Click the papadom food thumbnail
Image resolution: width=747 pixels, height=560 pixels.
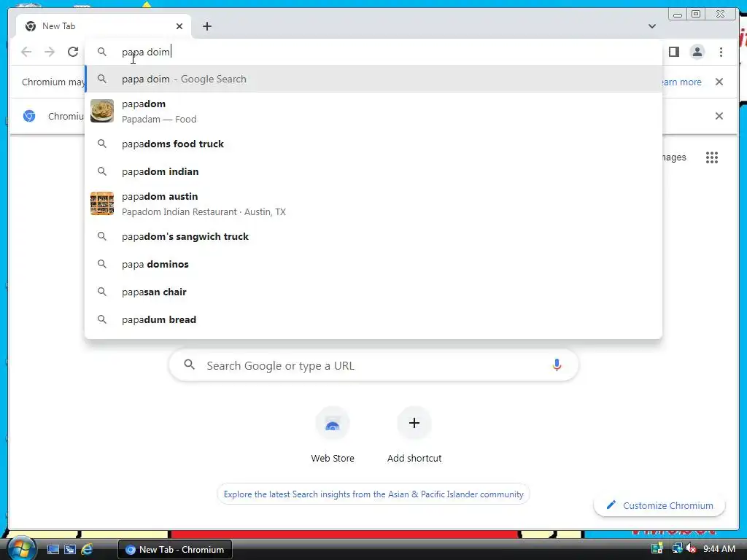point(102,111)
